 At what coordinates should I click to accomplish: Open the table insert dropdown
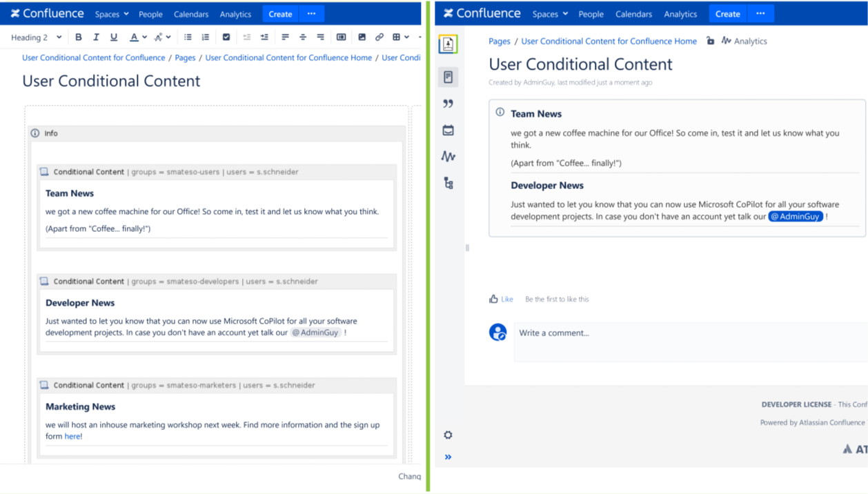pos(401,37)
